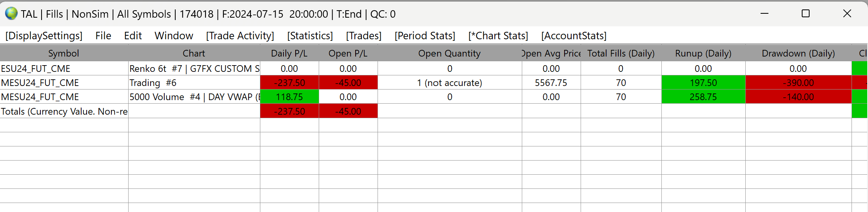The width and height of the screenshot is (868, 212).
Task: Click the Daily P/L column header
Action: pos(289,53)
